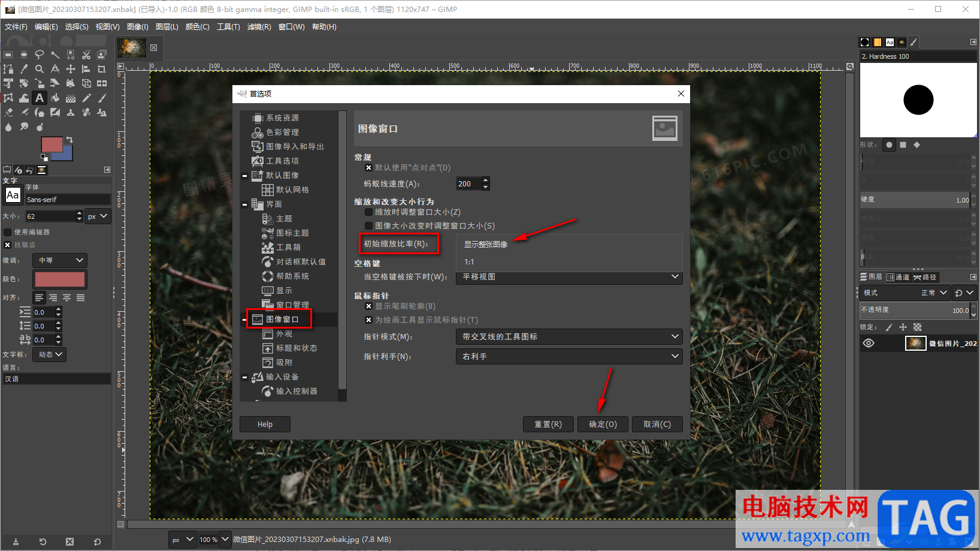Select the Paths tool
980x551 pixels.
click(x=8, y=69)
